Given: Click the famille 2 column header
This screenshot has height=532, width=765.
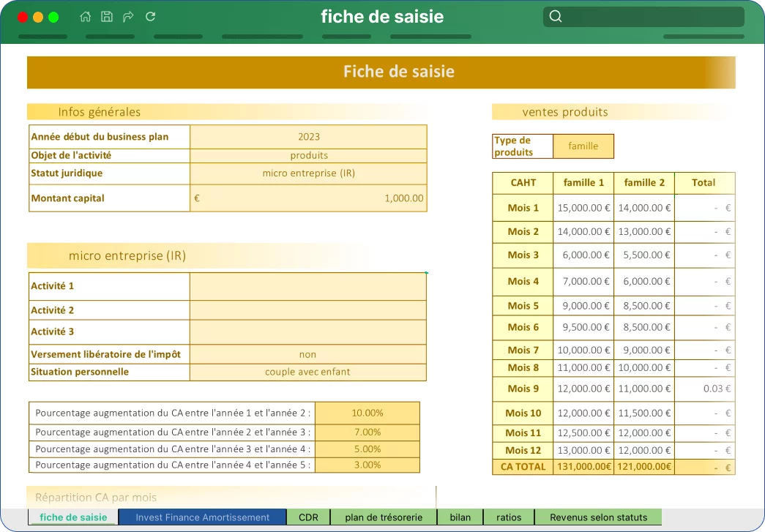Looking at the screenshot, I should tap(644, 183).
